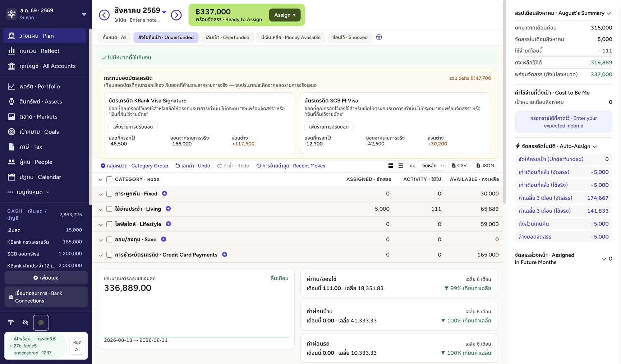The width and height of the screenshot is (621, 364).
Task: Export budget as JSON
Action: 485,166
